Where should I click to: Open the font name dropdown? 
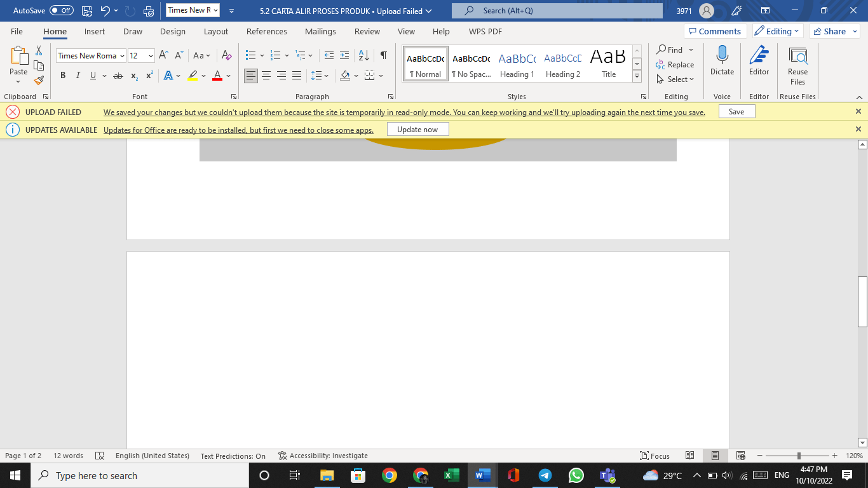pos(122,56)
